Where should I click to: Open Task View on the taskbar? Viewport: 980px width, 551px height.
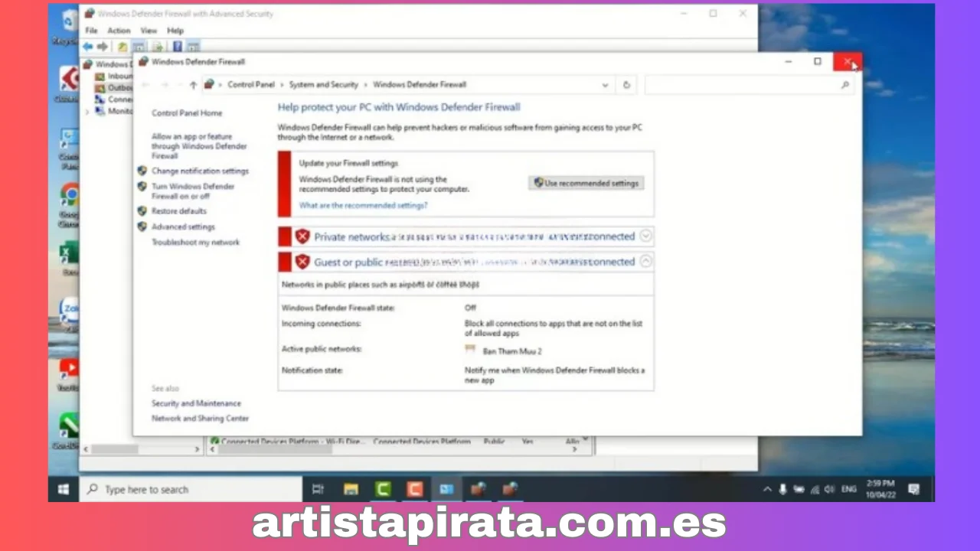tap(318, 489)
